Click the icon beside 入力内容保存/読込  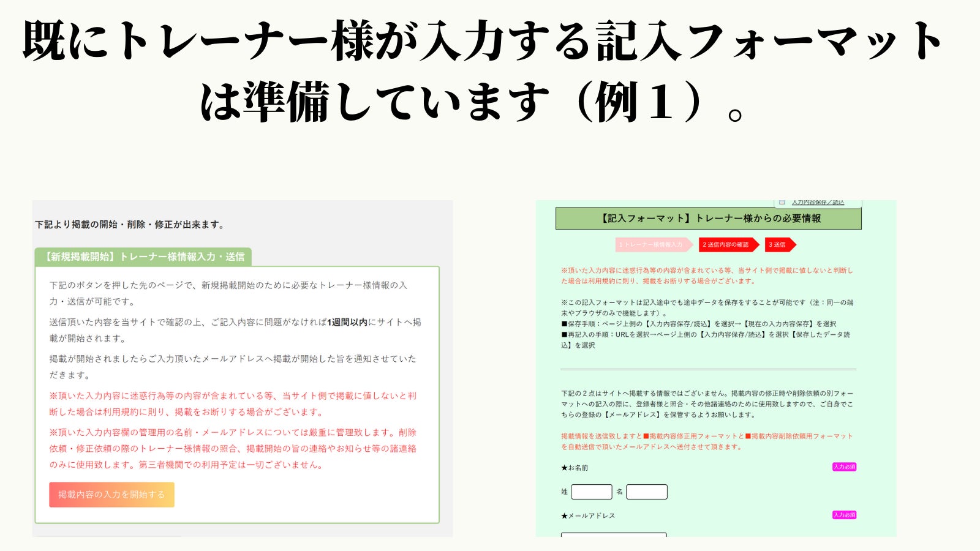pos(782,203)
